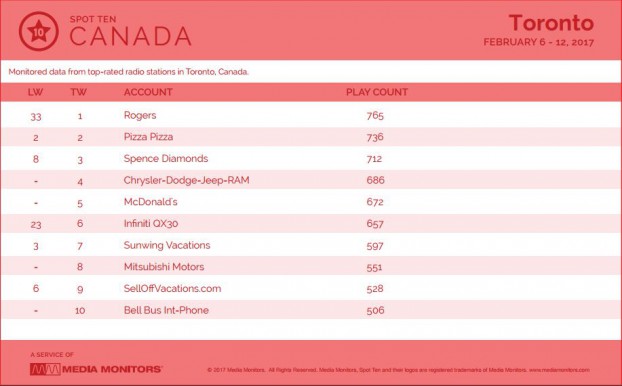
Task: Click the CANADA heading text
Action: click(x=131, y=36)
